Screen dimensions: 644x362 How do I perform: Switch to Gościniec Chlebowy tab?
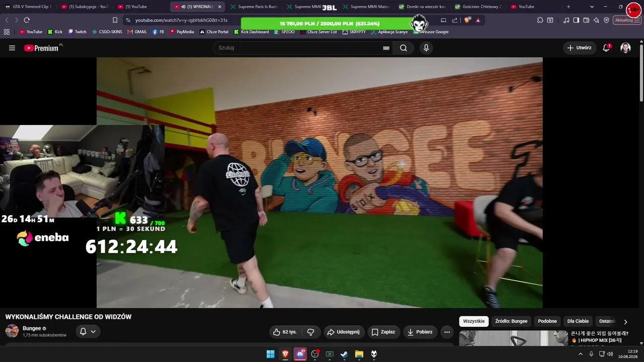pos(478,7)
